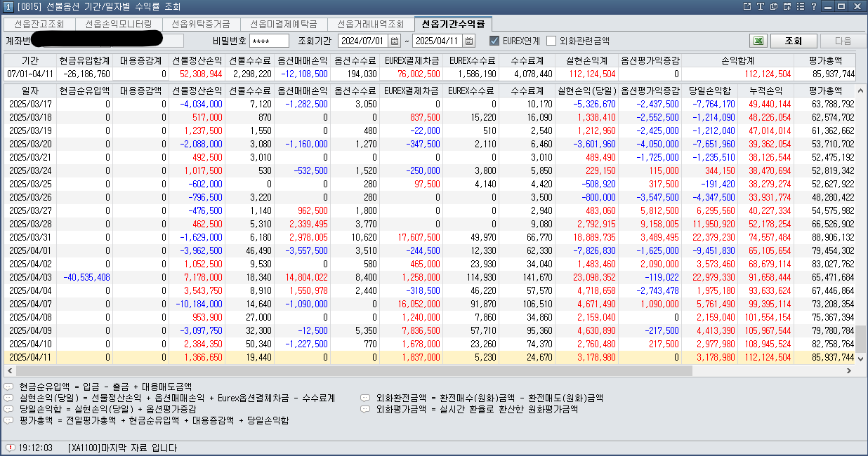Viewport: 868px width, 456px height.
Task: Click the 4,078,440 fee total cell
Action: tap(527, 74)
